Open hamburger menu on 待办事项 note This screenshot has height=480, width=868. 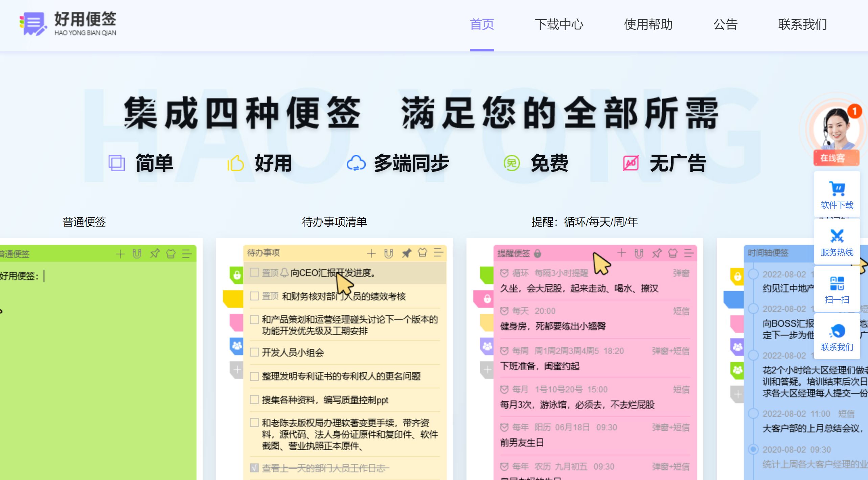click(x=438, y=253)
